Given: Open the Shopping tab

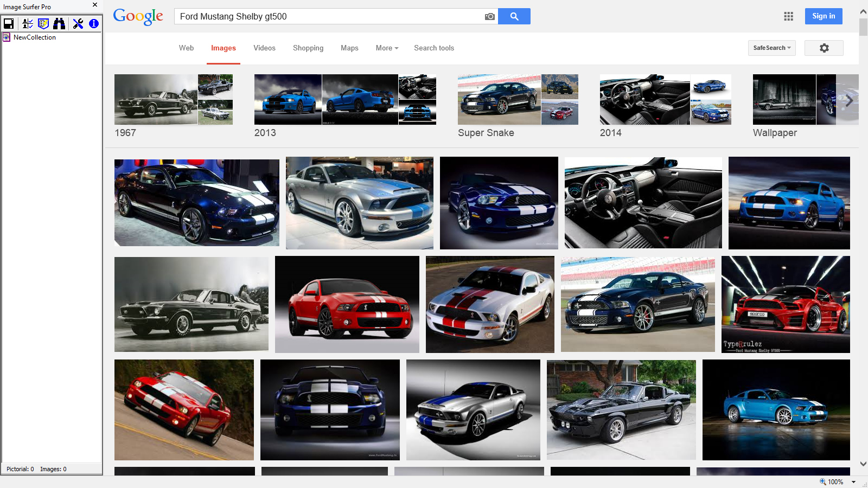Looking at the screenshot, I should [308, 48].
